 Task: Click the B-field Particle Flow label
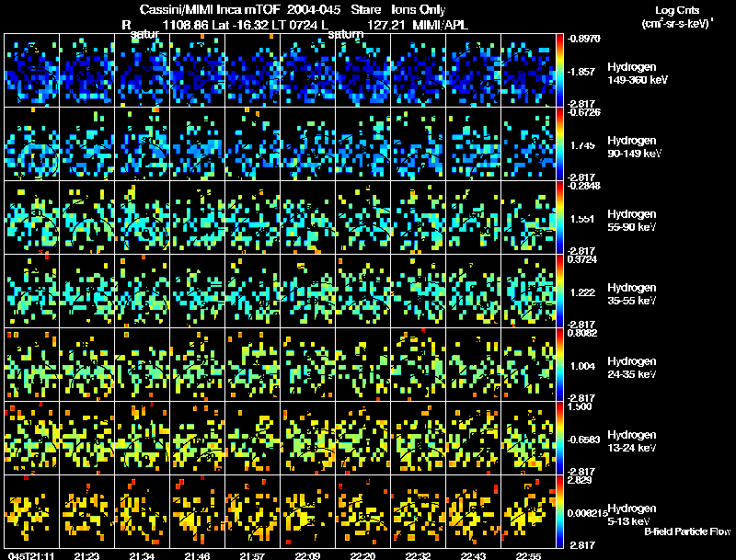[x=687, y=531]
